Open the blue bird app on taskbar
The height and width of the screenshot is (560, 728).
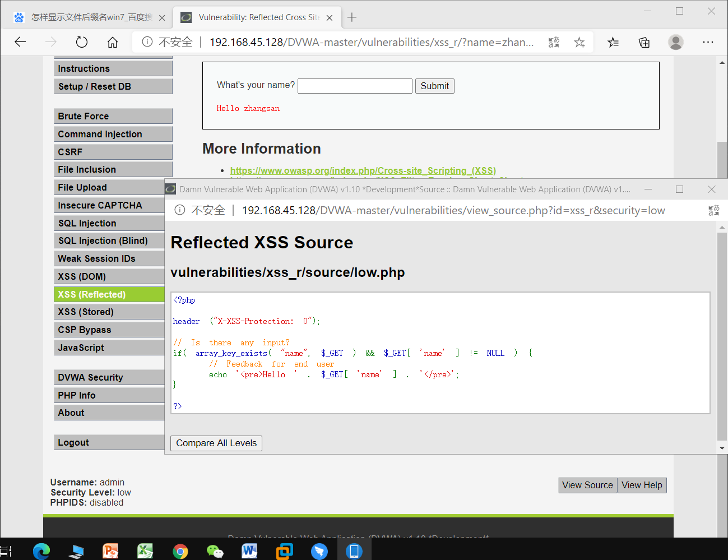[319, 552]
